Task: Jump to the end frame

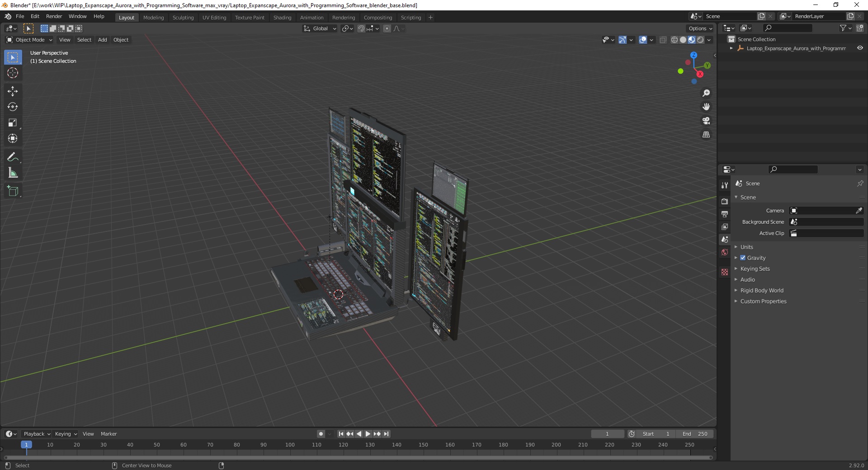Action: click(386, 434)
